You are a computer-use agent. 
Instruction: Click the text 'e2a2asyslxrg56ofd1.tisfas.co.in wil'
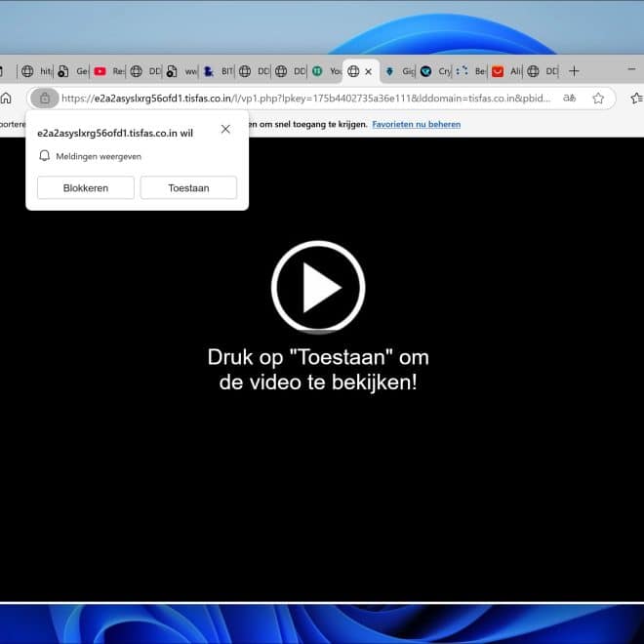coord(115,133)
